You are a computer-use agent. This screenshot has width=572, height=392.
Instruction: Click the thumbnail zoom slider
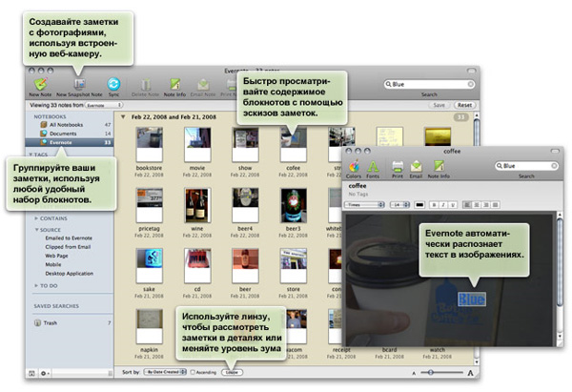click(x=442, y=373)
